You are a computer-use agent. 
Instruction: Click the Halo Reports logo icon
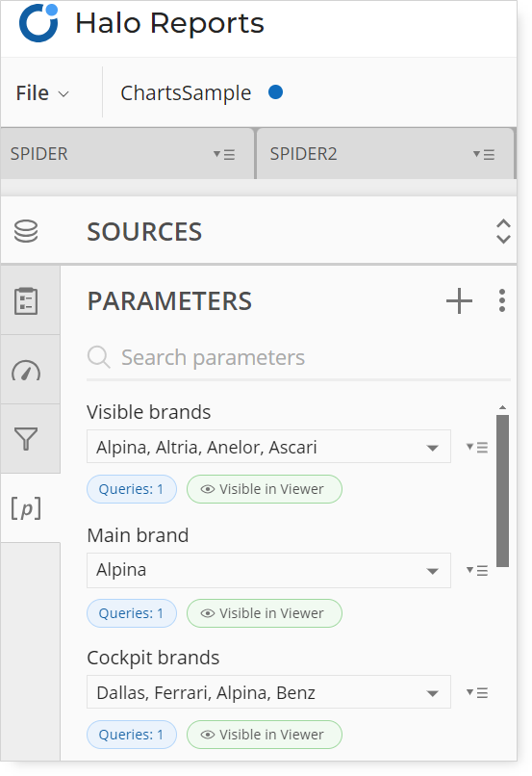(x=38, y=23)
